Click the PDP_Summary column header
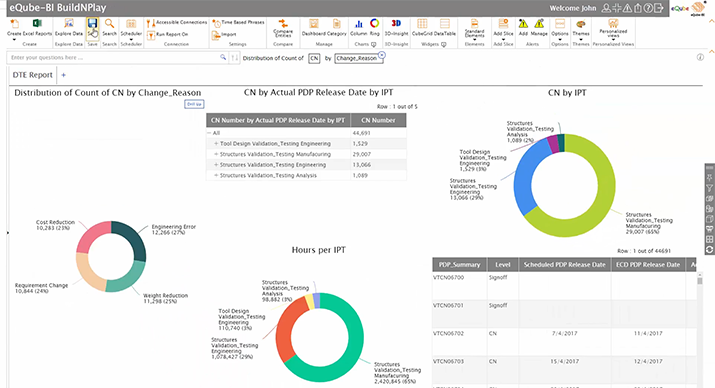This screenshot has width=715, height=388. (x=459, y=265)
